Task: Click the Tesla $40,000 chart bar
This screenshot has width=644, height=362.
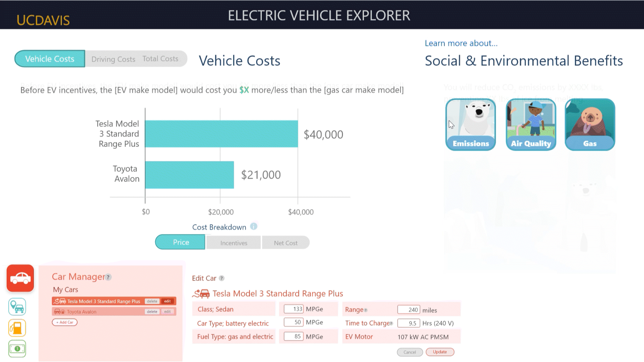Action: 222,134
